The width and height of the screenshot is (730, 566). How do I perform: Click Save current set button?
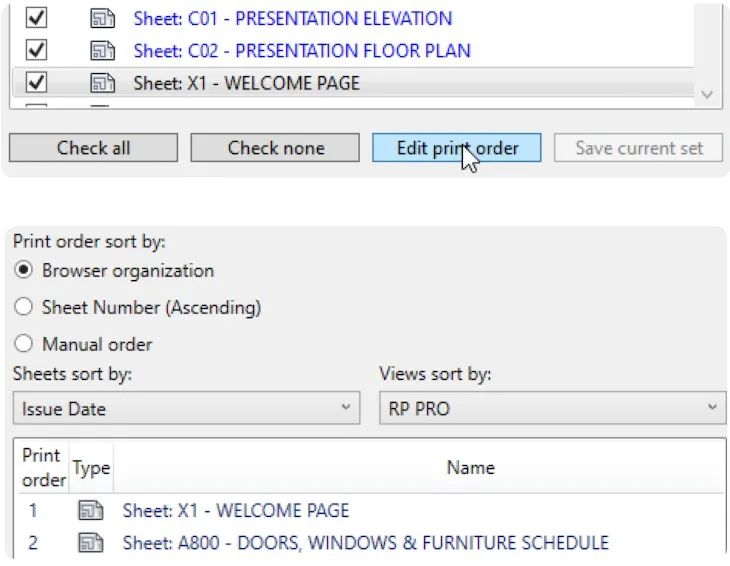point(639,148)
